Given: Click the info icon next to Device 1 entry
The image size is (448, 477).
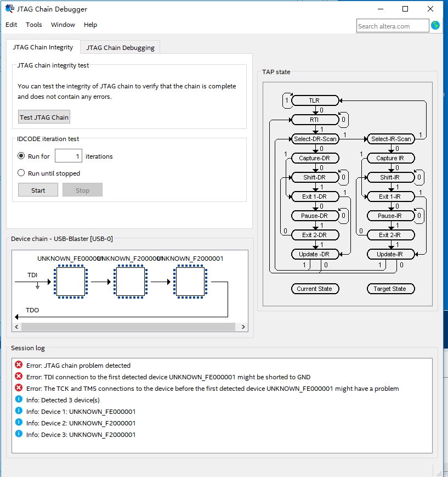Looking at the screenshot, I should pyautogui.click(x=19, y=411).
